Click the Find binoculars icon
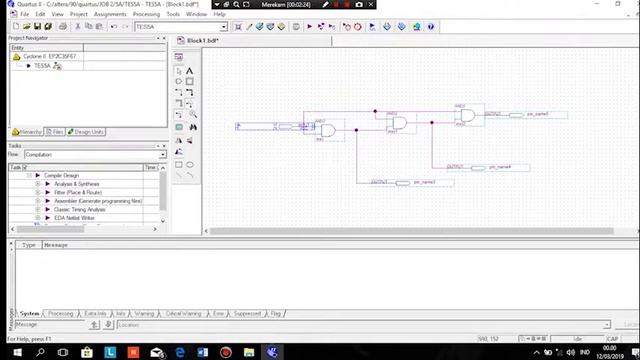Image resolution: width=640 pixels, height=360 pixels. [193, 127]
